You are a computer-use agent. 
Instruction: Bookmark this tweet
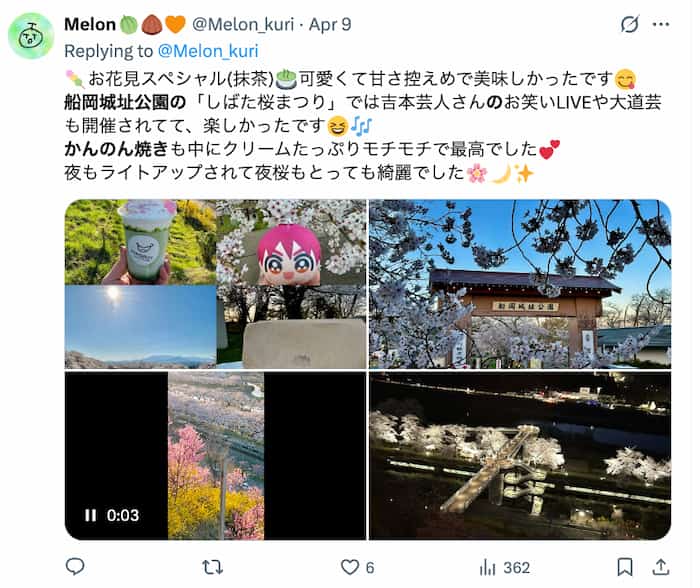624,567
